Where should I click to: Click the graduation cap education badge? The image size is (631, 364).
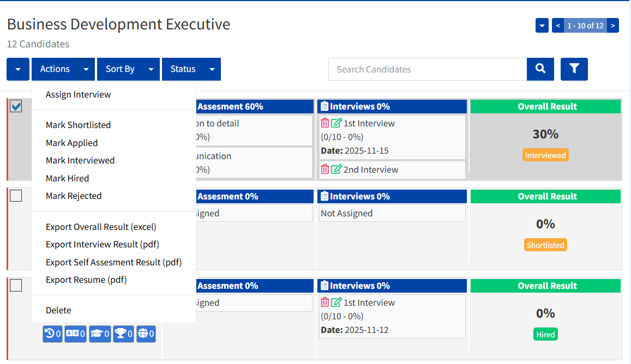[x=100, y=334]
